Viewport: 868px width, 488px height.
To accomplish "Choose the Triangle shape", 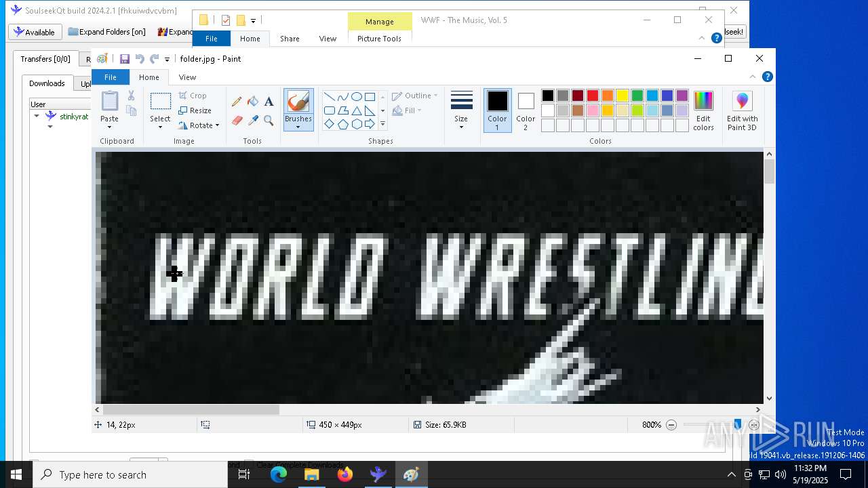I will point(356,110).
